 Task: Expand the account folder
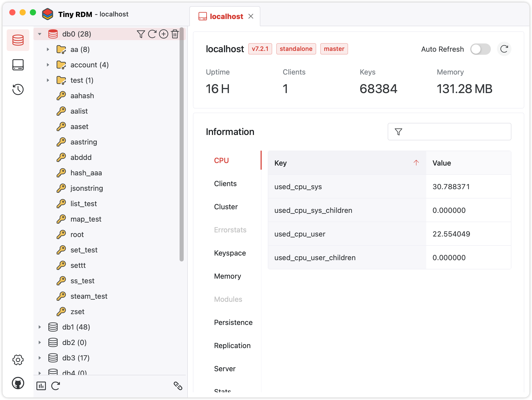coord(48,65)
